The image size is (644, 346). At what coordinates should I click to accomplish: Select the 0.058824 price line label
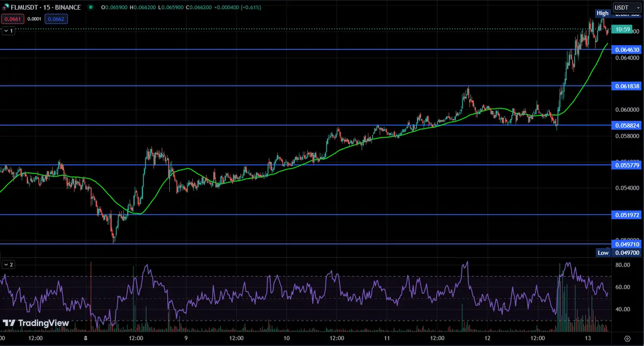(x=627, y=125)
